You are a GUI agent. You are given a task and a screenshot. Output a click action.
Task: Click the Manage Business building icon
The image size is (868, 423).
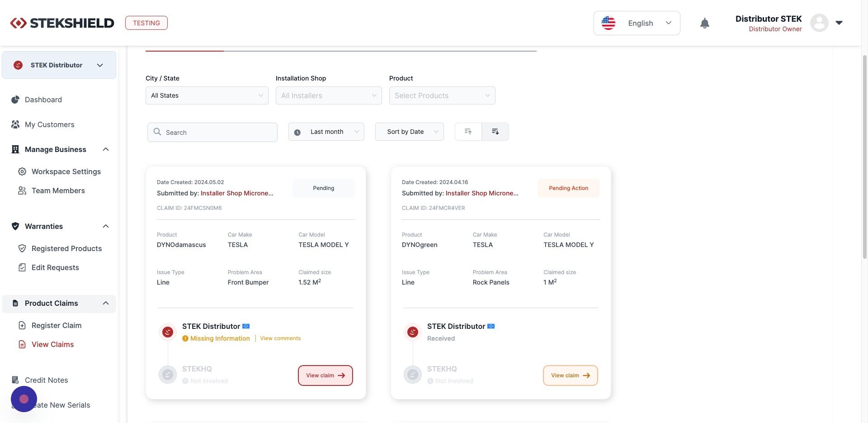click(15, 149)
